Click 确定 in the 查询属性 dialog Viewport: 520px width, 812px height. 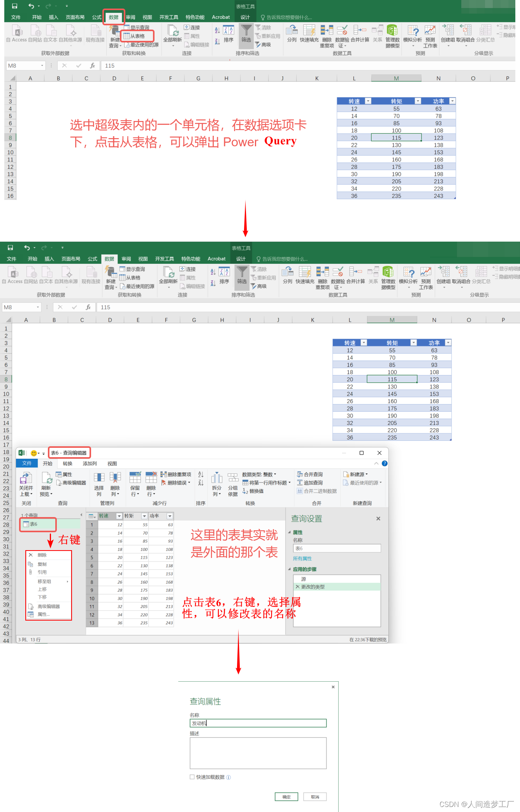tap(286, 797)
